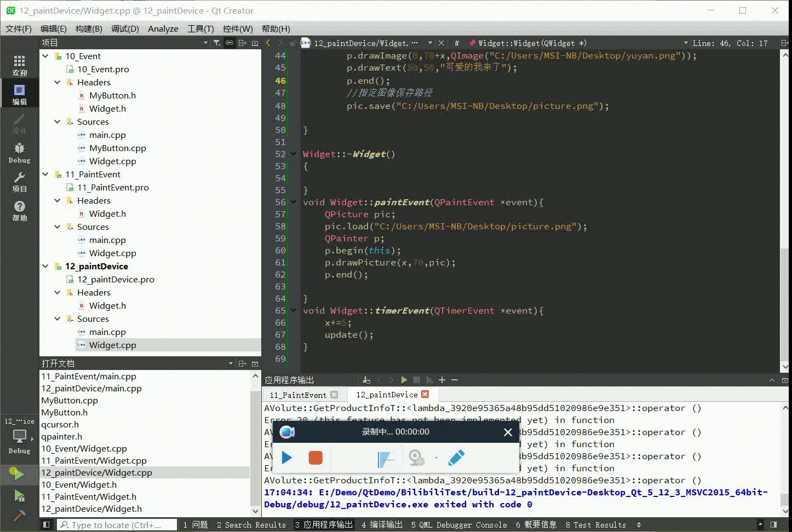
Task: Open the 项目 (Projects) mode with wrench icon
Action: coord(19,181)
